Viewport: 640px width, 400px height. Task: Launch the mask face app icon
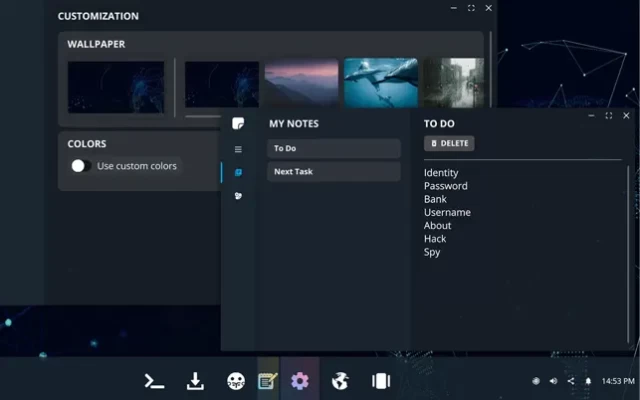pyautogui.click(x=236, y=381)
